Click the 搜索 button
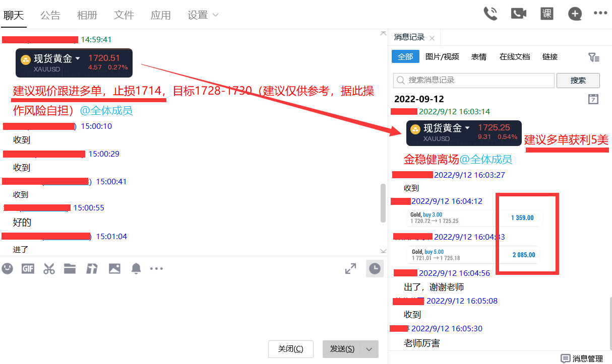Image resolution: width=612 pixels, height=364 pixels. click(578, 81)
